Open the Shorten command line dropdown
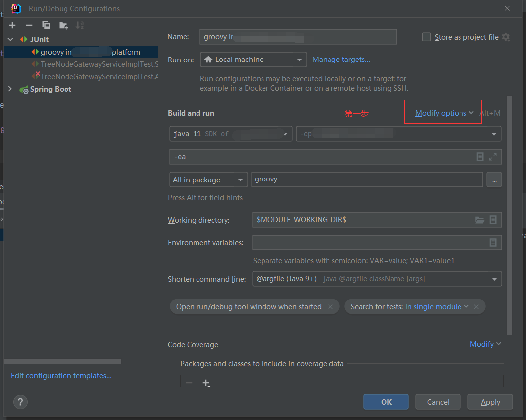The width and height of the screenshot is (526, 420). pyautogui.click(x=494, y=279)
